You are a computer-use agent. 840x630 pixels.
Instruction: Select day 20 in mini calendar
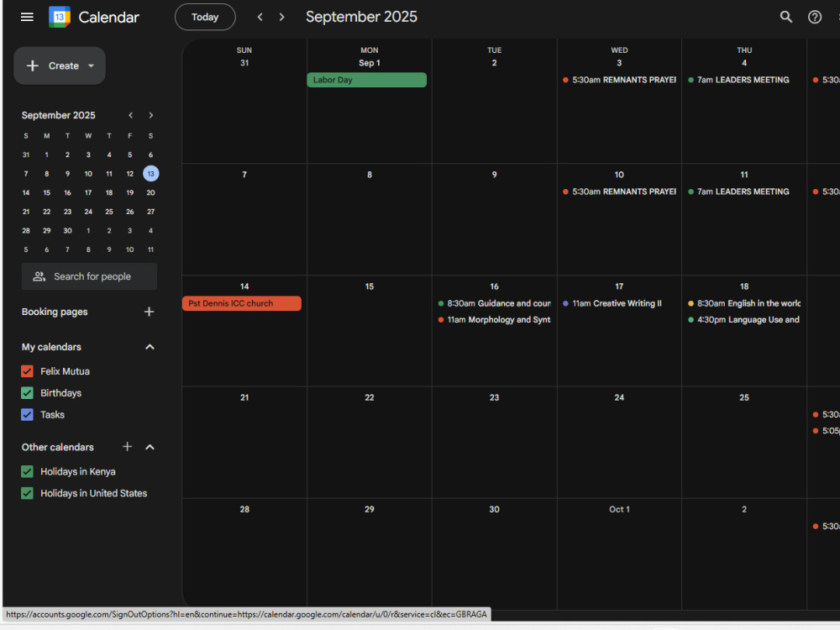pyautogui.click(x=151, y=193)
